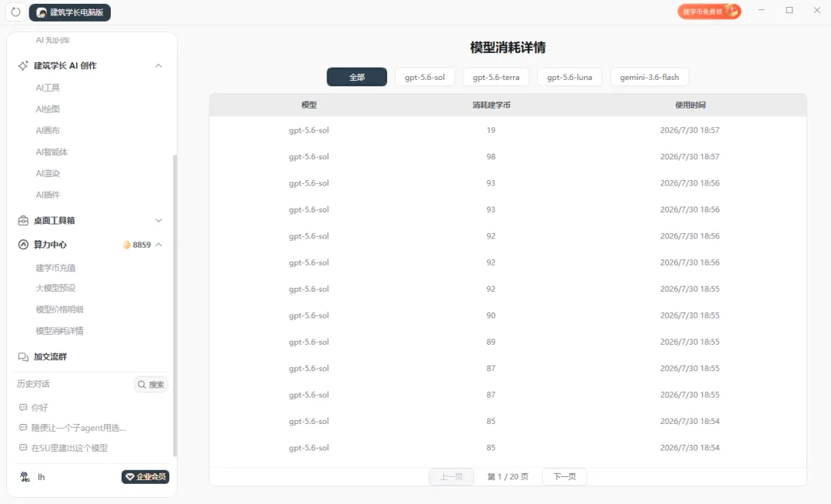Filter by gpt-5.6-terra tab
831x504 pixels.
pyautogui.click(x=496, y=77)
